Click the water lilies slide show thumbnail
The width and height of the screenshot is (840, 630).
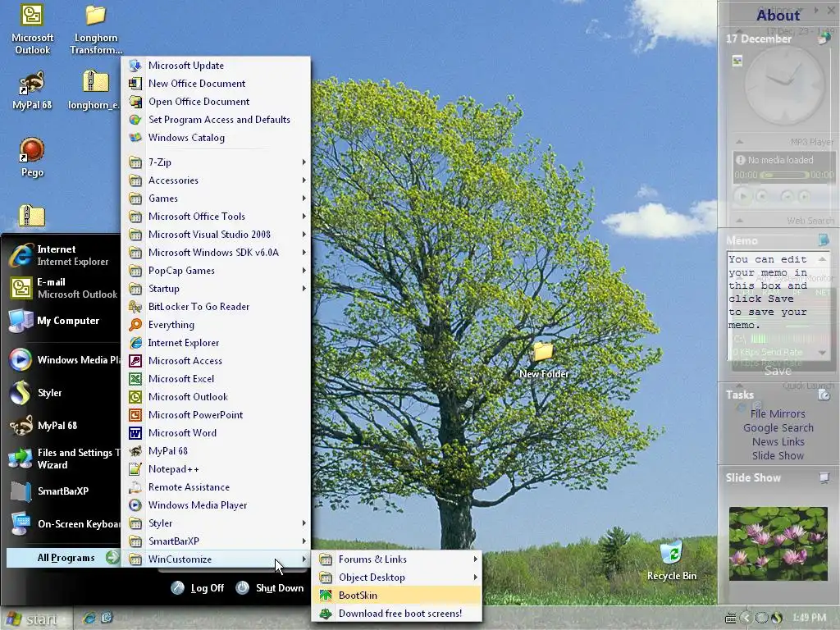[778, 544]
